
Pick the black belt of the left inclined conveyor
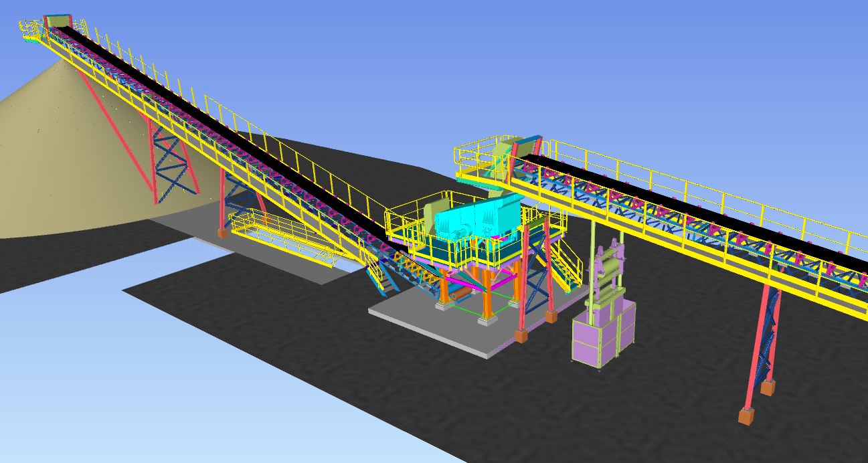pos(201,128)
